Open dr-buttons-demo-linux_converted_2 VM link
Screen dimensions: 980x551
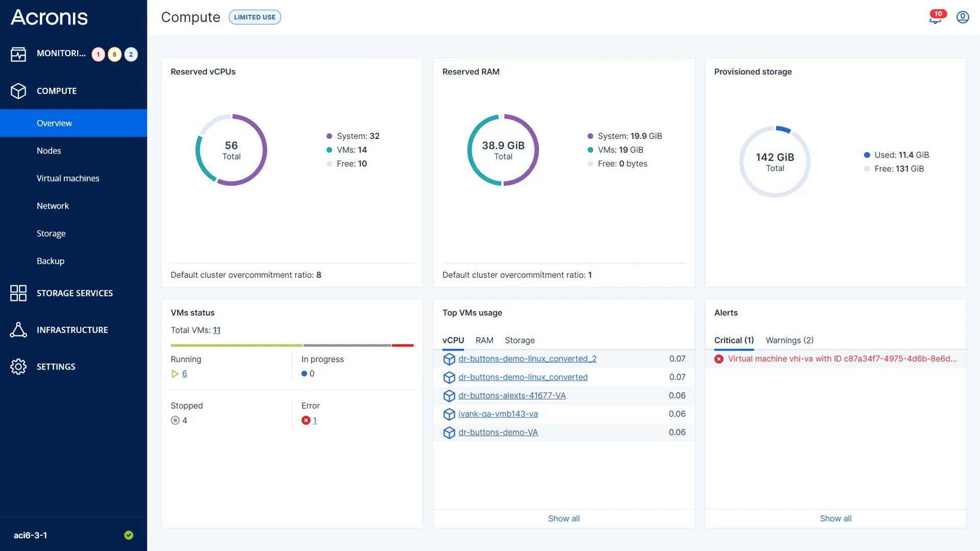click(x=527, y=359)
